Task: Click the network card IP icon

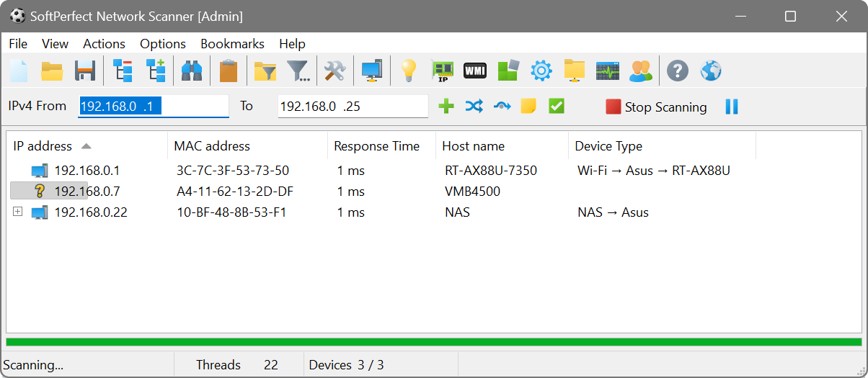Action: tap(443, 71)
